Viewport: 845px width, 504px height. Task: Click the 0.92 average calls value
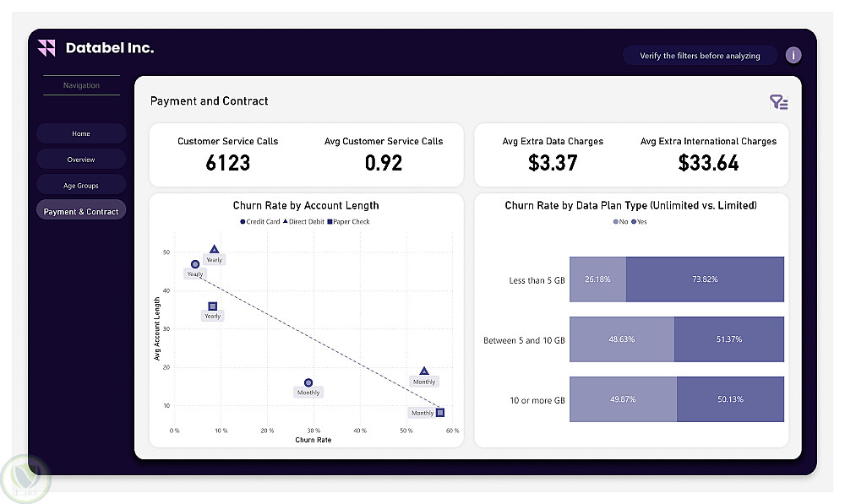tap(383, 163)
